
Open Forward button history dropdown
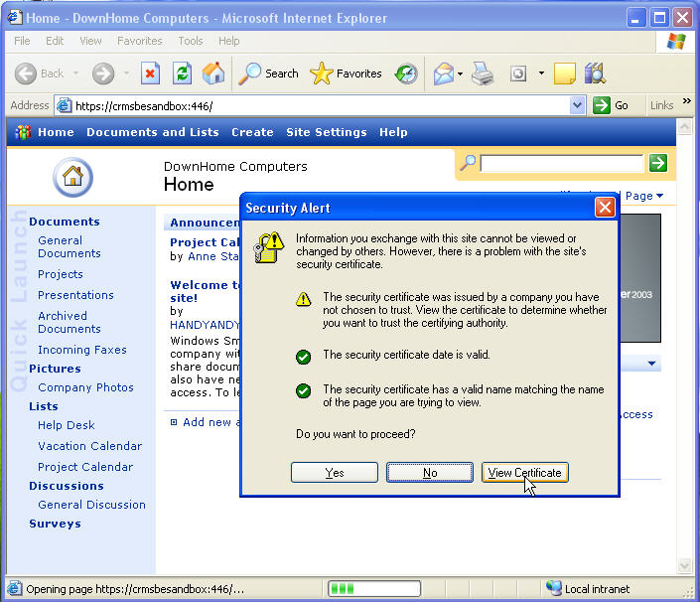tap(127, 74)
